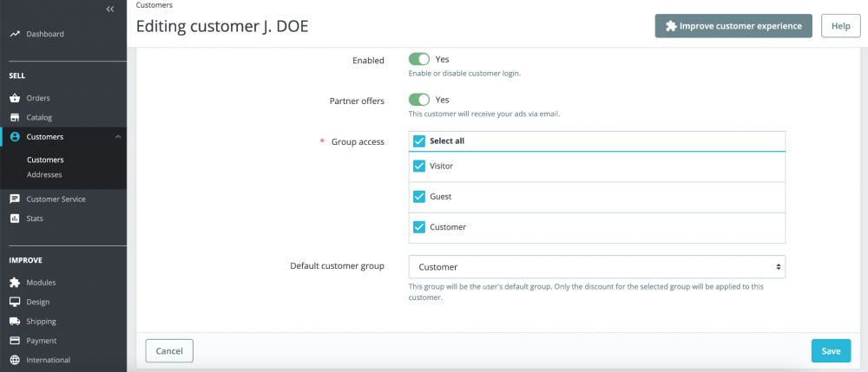This screenshot has width=868, height=372.
Task: Open the Addresses submenu entry
Action: (x=44, y=174)
